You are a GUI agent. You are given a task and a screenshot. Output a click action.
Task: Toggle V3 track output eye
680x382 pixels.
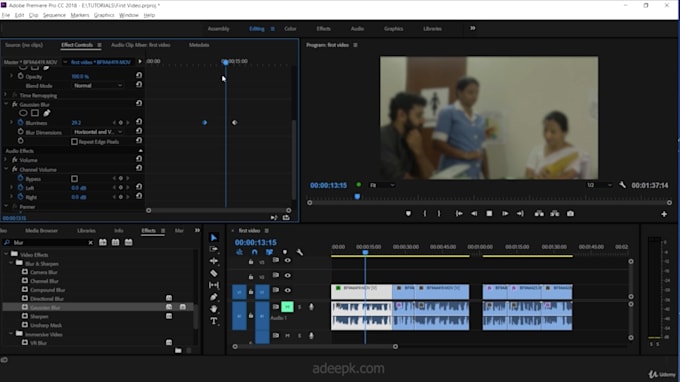[x=288, y=261]
